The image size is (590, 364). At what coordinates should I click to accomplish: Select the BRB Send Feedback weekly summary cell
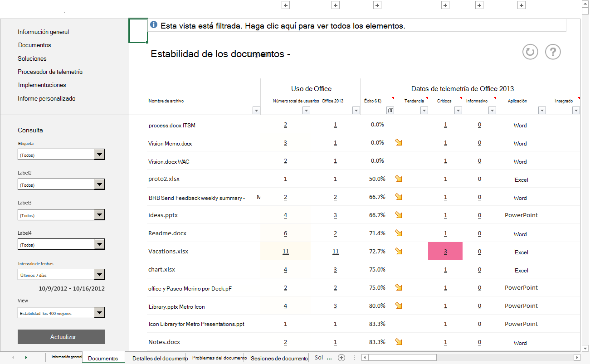coord(196,198)
